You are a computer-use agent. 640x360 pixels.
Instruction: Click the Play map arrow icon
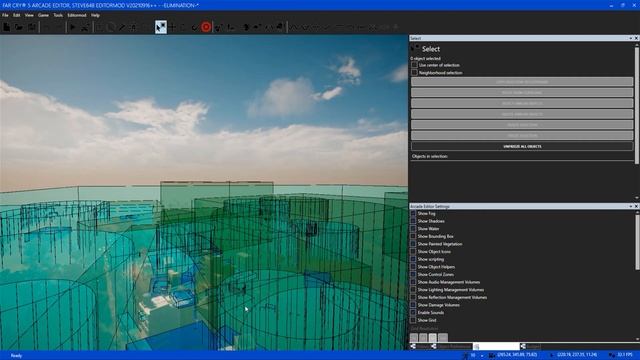73,27
